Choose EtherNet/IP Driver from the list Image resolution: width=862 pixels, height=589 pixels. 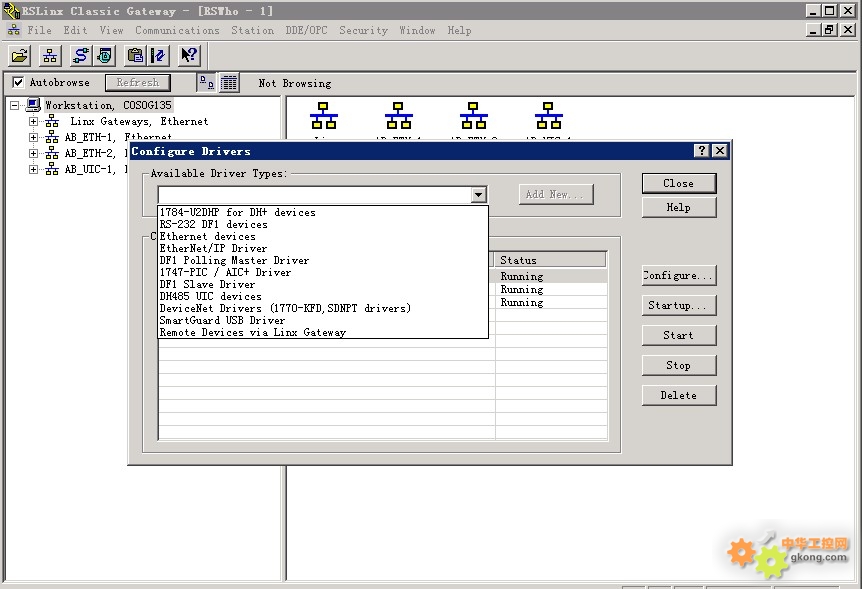pyautogui.click(x=323, y=249)
